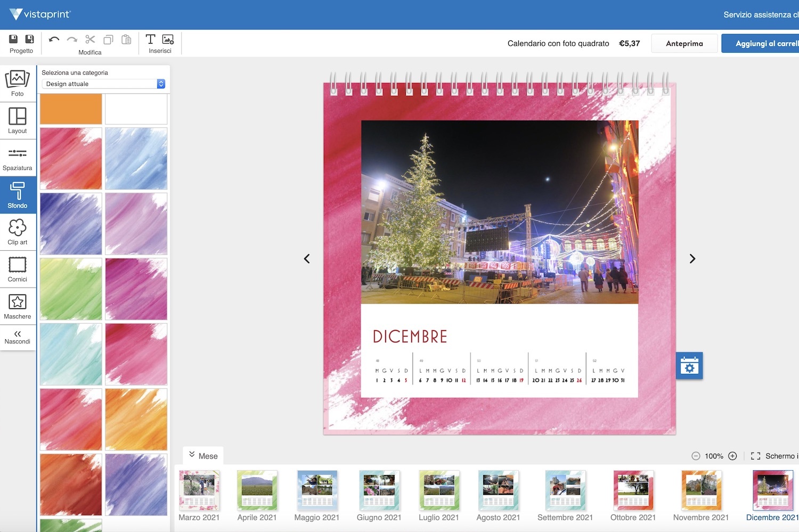This screenshot has height=532, width=799.
Task: Select the plain white background swatch
Action: pos(136,109)
